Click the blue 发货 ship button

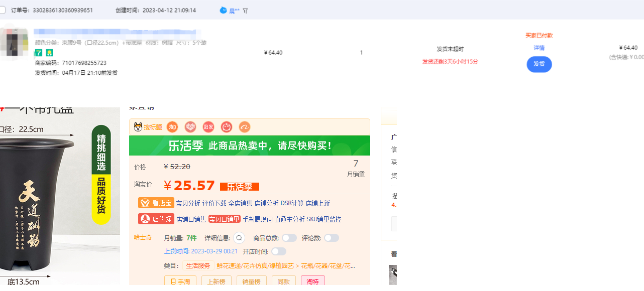tap(539, 64)
